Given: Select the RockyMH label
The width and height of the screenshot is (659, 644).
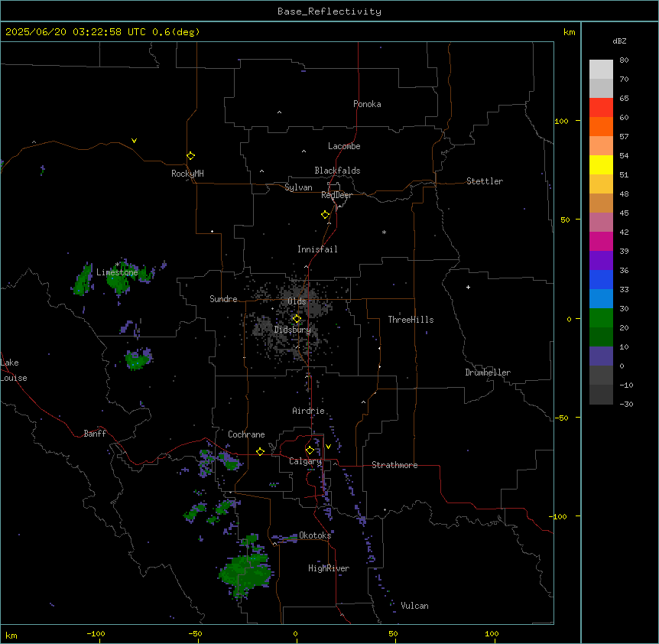Looking at the screenshot, I should coord(187,173).
